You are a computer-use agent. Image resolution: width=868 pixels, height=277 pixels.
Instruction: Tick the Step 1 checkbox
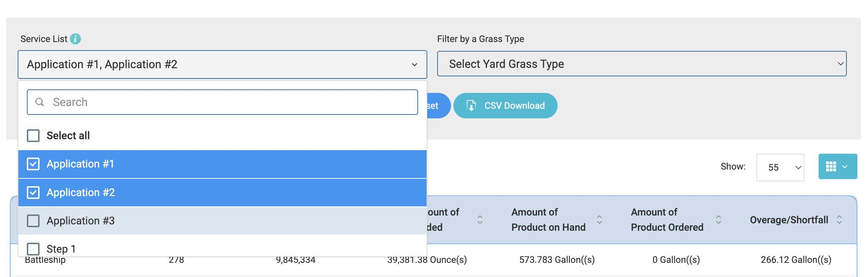(33, 249)
